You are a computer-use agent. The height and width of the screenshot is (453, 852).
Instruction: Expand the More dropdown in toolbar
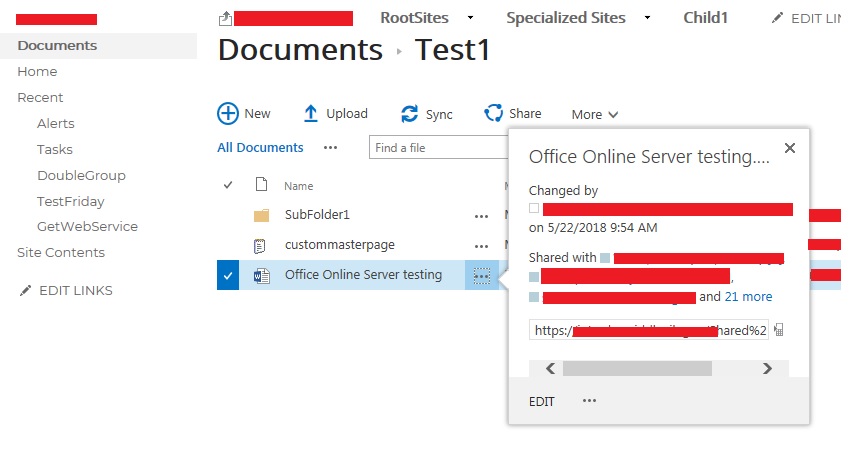click(x=595, y=115)
